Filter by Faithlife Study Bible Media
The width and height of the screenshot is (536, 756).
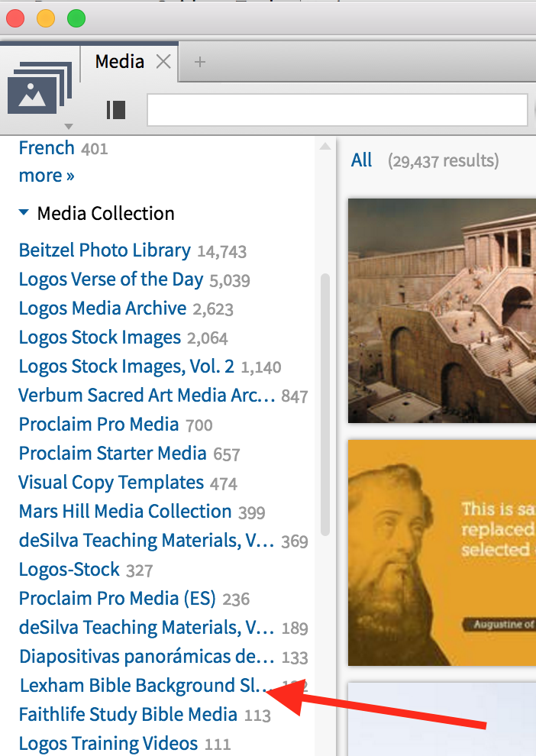[128, 715]
